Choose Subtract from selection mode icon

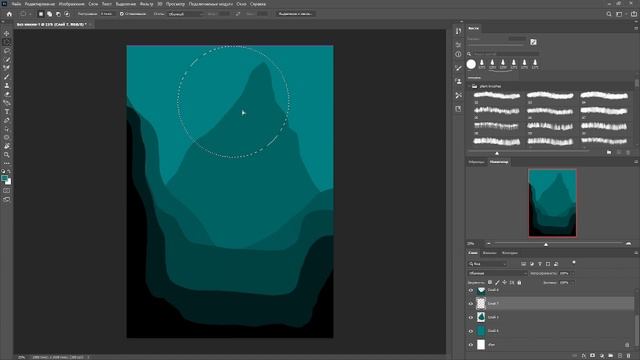click(x=58, y=14)
